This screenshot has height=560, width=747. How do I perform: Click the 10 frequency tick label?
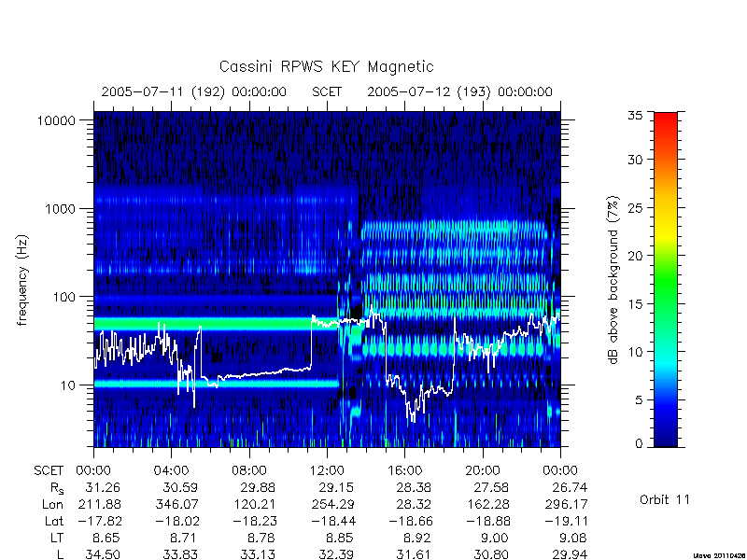[68, 385]
